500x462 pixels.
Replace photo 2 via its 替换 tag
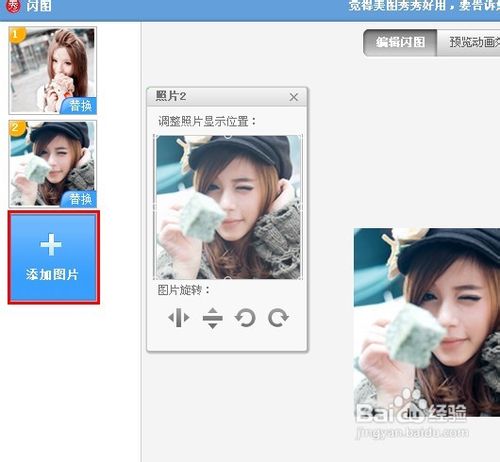[x=79, y=199]
